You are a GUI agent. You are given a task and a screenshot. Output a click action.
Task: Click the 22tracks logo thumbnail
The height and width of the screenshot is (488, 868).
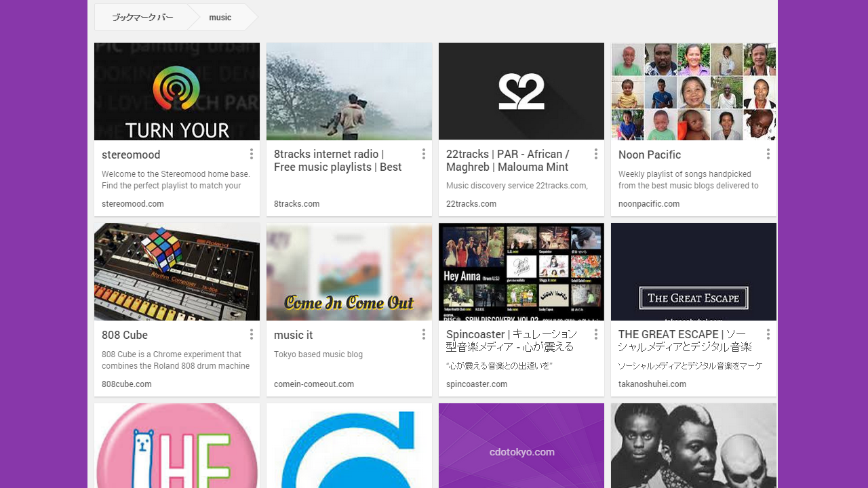(521, 91)
